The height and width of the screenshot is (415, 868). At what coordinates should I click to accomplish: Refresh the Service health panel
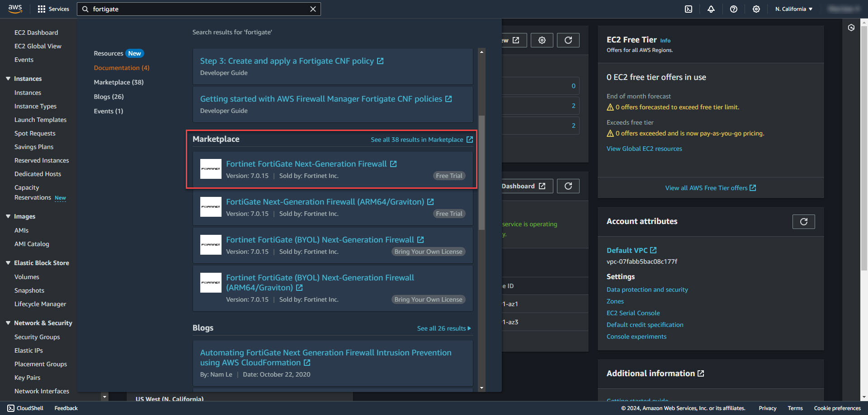(x=568, y=186)
